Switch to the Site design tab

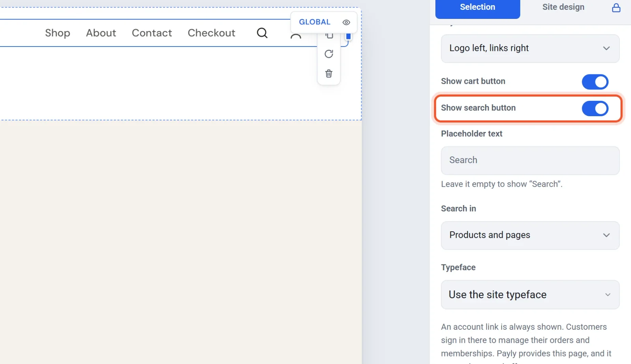[563, 7]
